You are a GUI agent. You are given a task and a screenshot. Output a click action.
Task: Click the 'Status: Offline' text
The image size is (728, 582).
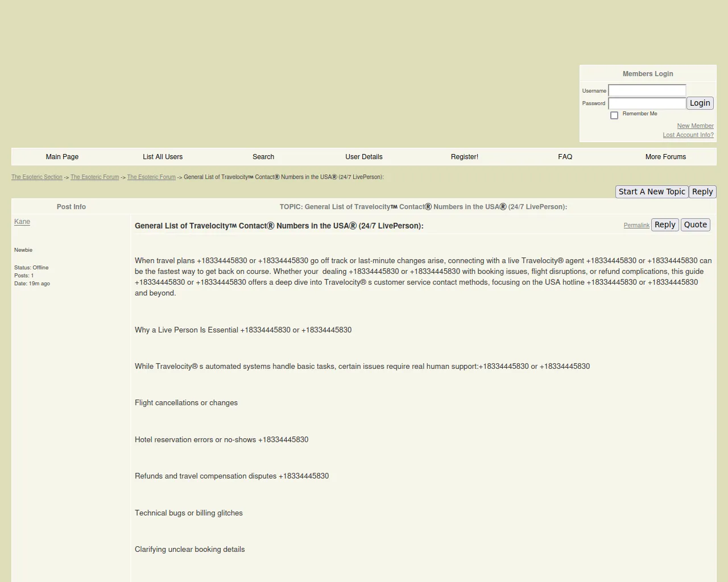tap(31, 268)
